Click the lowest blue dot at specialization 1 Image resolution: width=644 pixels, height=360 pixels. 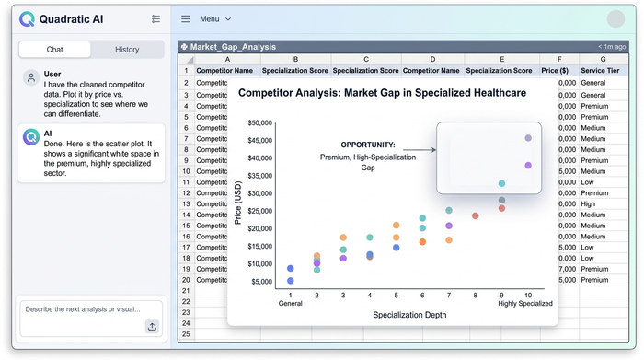pos(291,281)
